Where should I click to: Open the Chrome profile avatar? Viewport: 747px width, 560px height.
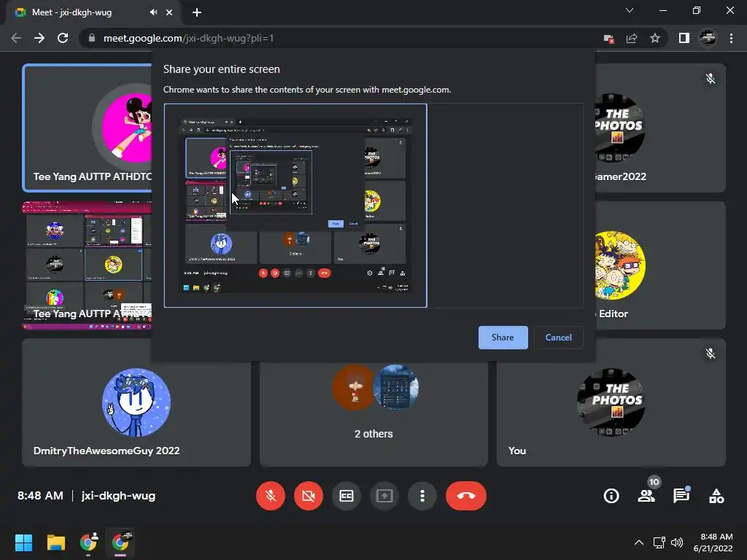[708, 38]
